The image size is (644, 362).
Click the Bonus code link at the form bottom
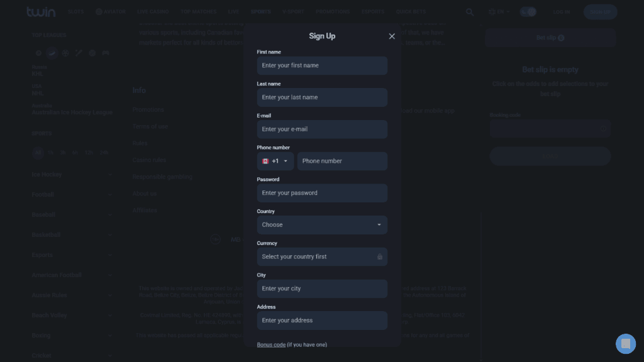(271, 344)
